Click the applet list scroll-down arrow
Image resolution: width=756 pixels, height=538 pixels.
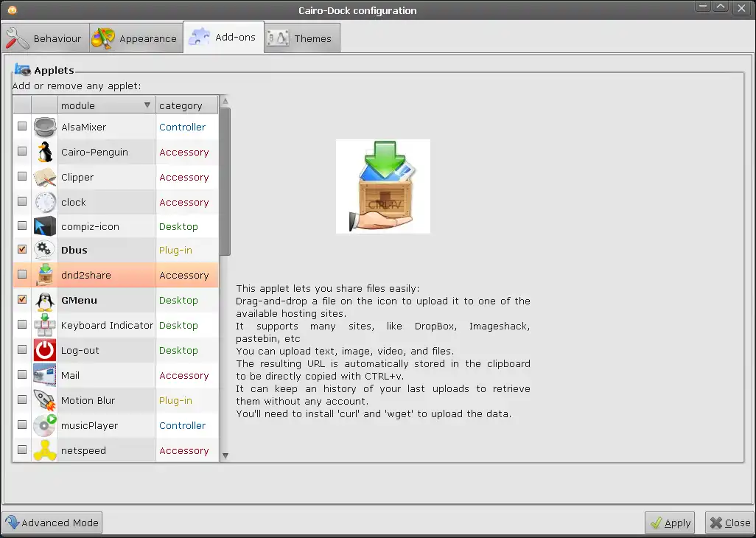[225, 455]
